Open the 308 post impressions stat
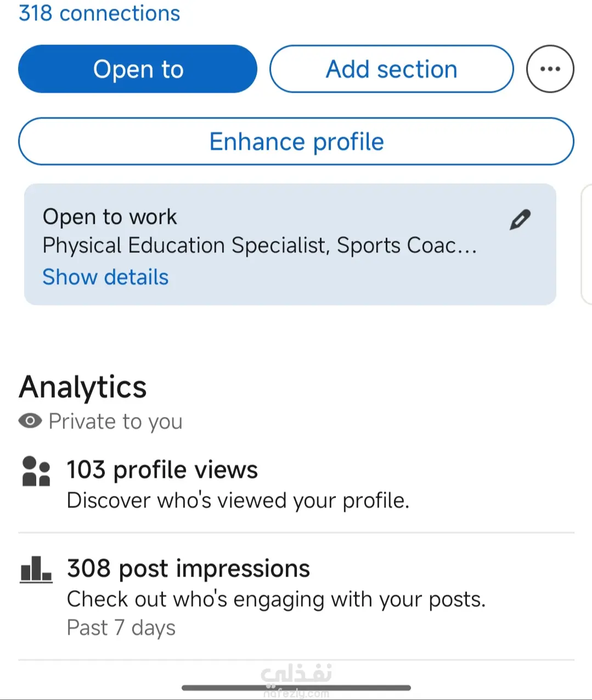 pos(188,568)
